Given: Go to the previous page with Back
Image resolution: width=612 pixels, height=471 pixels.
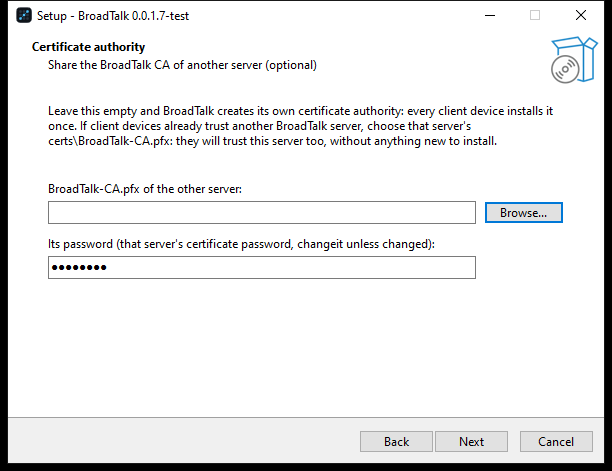Looking at the screenshot, I should coord(396,441).
